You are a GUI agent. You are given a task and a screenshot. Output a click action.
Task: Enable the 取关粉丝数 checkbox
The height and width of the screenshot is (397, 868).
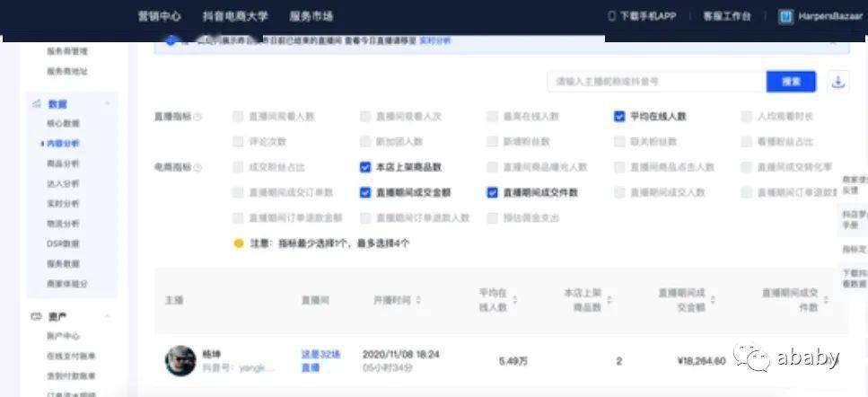point(619,142)
